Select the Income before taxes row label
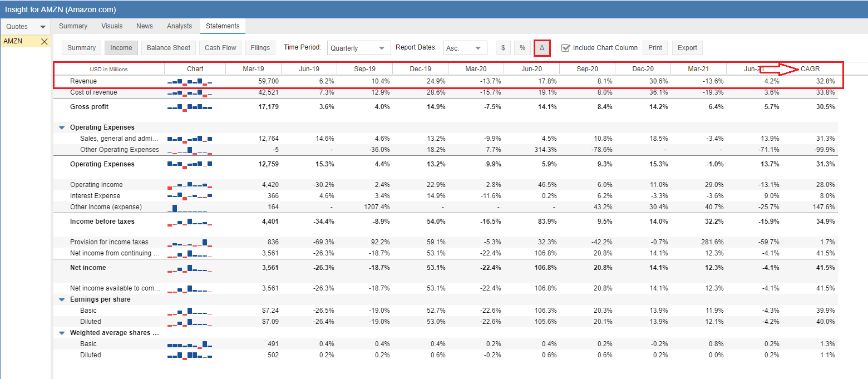Screen dimensions: 868x379 (102, 222)
